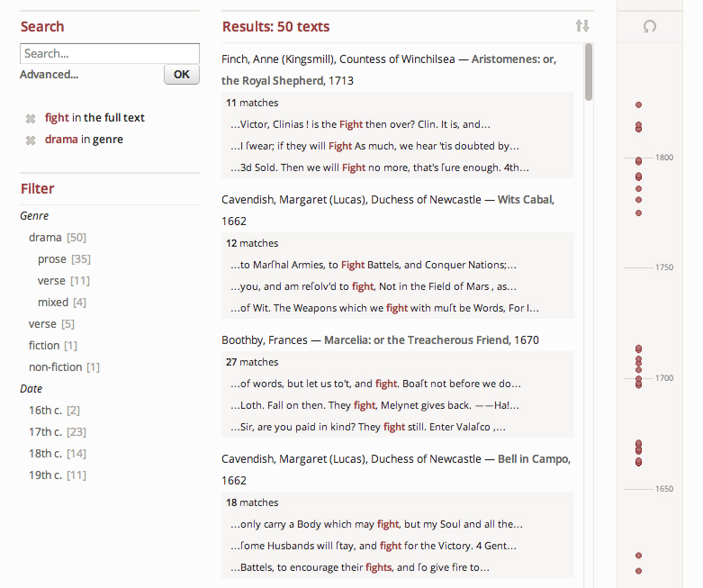Filter by fiction genre
Viewport: 703px width, 588px height.
(x=43, y=346)
